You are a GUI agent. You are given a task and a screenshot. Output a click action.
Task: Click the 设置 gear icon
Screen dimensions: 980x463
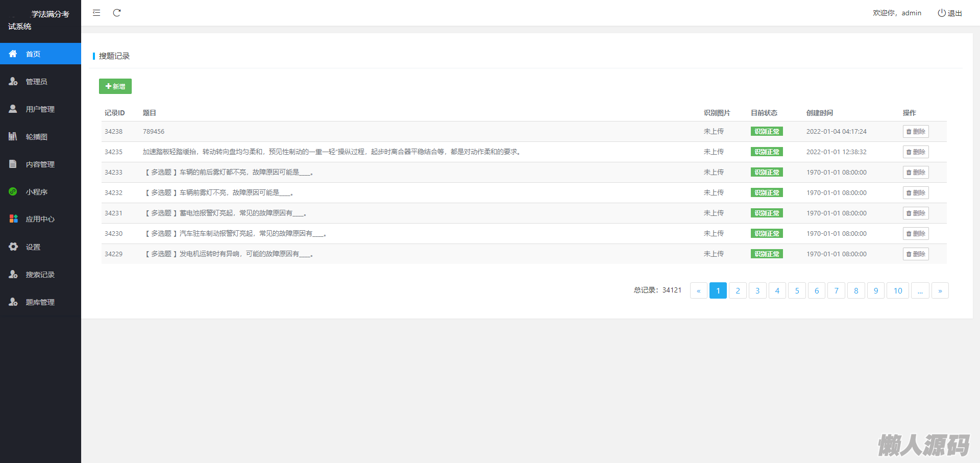[13, 247]
